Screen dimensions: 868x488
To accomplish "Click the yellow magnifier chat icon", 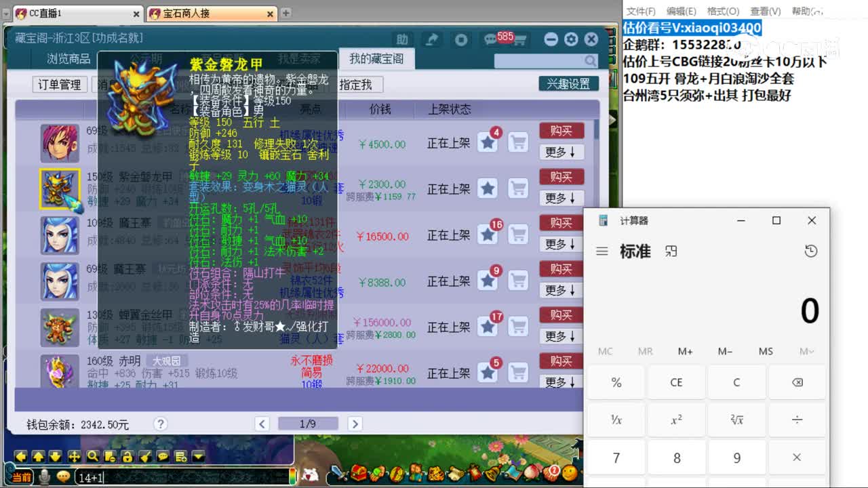I will [x=92, y=456].
